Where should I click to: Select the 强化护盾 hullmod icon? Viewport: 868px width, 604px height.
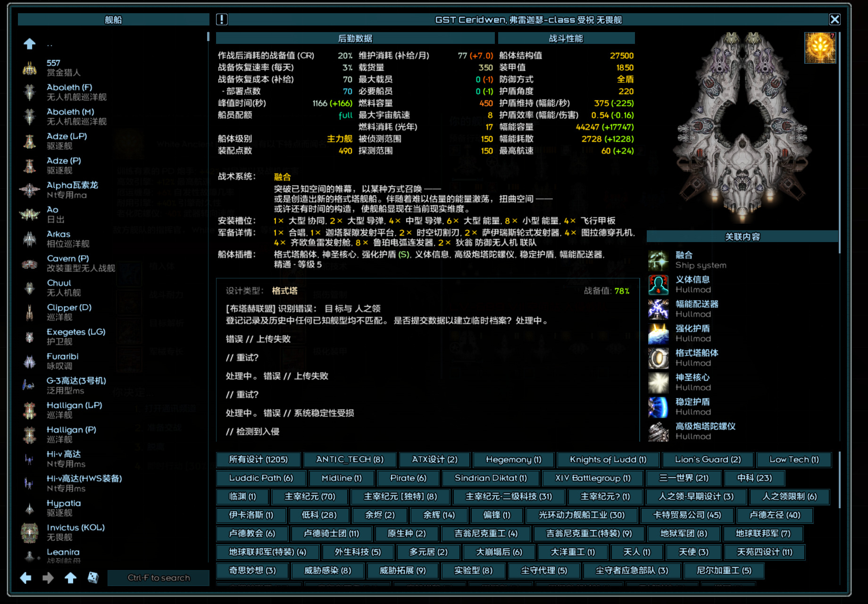[658, 334]
